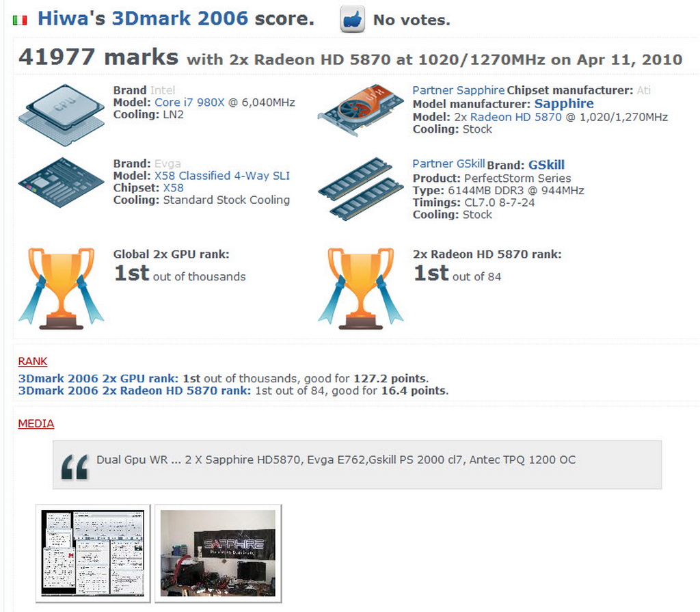Open the 3Dmark 2006 2x GPU rank link
700x612 pixels.
[x=98, y=378]
